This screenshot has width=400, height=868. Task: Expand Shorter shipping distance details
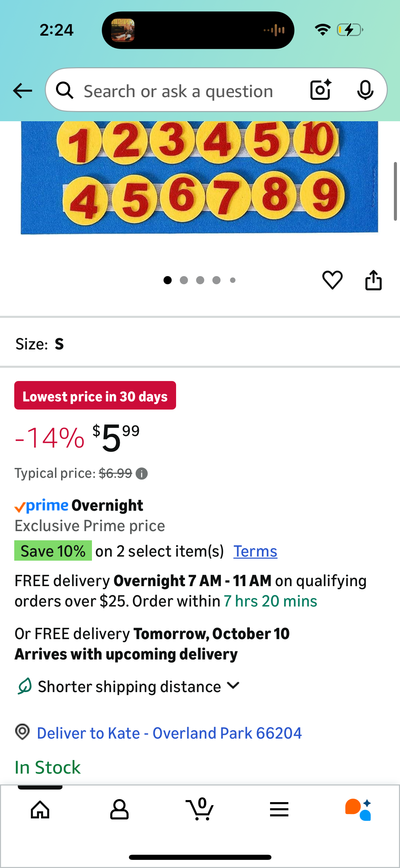point(233,686)
